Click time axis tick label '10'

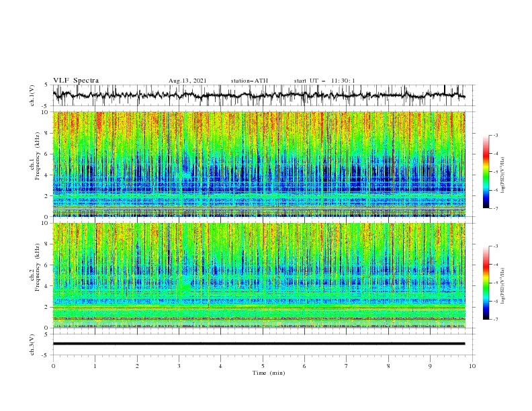coord(472,366)
